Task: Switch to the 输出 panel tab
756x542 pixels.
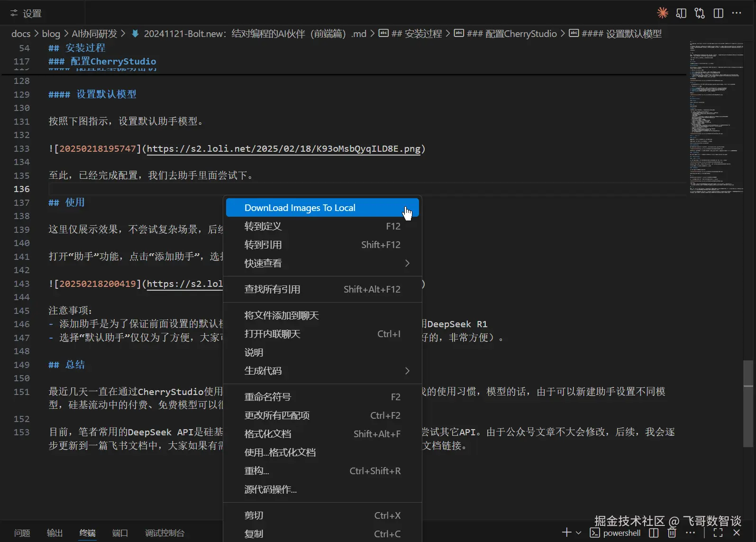Action: [55, 533]
